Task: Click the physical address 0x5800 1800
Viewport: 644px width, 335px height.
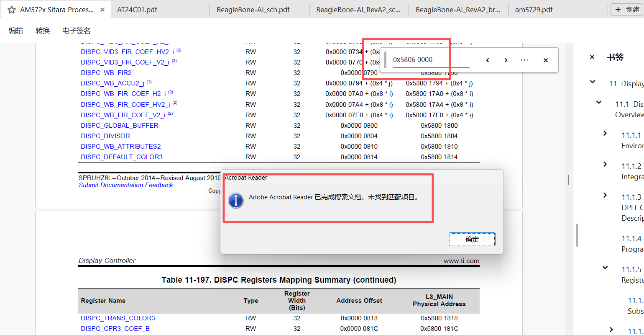Action: [x=440, y=126]
